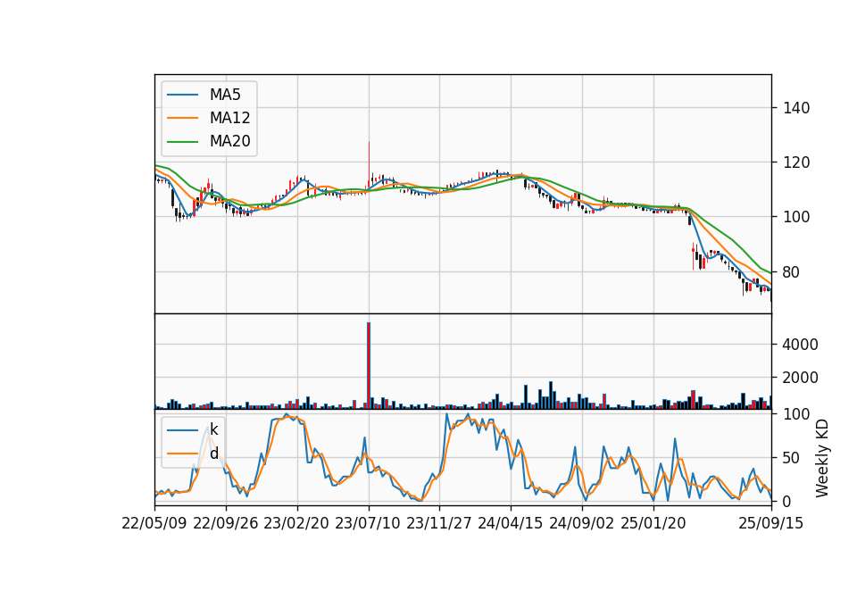Click the 22/05/09 date label

click(x=154, y=523)
